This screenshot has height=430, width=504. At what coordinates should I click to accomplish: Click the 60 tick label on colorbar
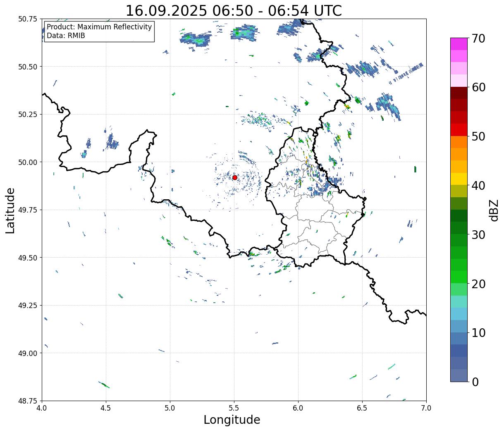[478, 87]
